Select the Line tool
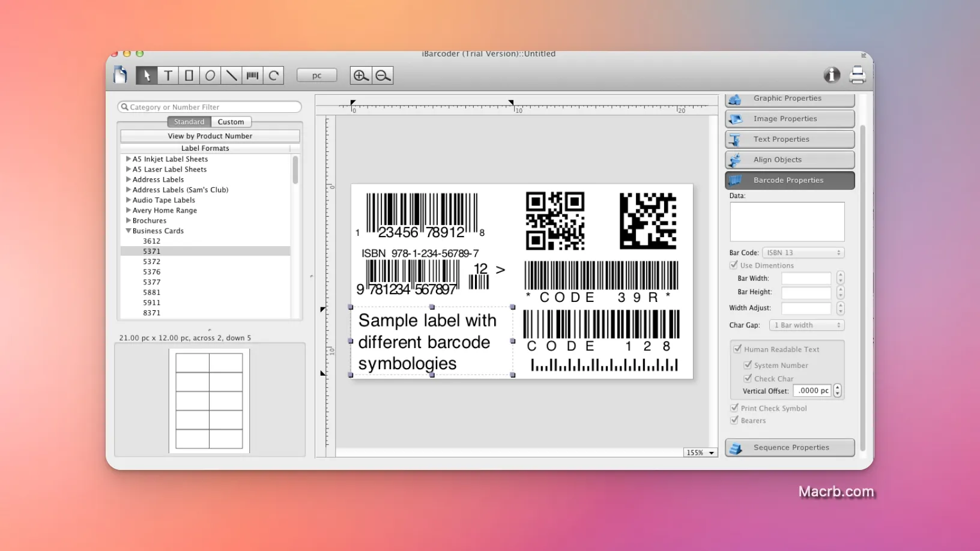 [231, 76]
